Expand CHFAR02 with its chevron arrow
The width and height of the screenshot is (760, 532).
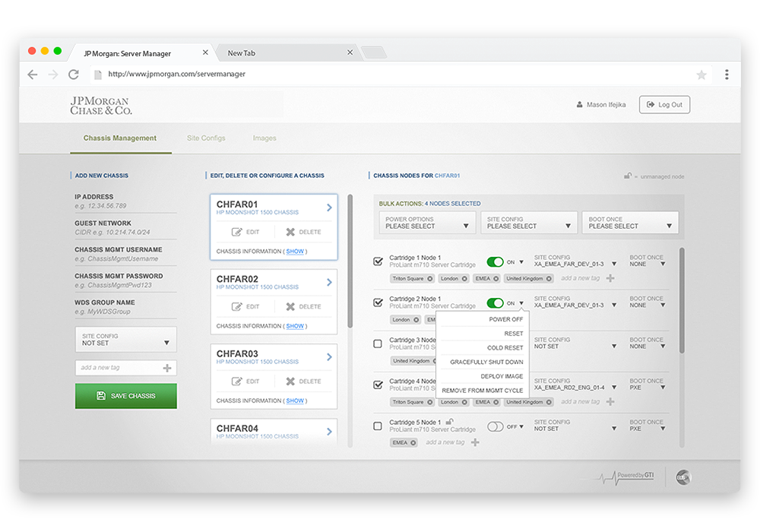point(330,283)
